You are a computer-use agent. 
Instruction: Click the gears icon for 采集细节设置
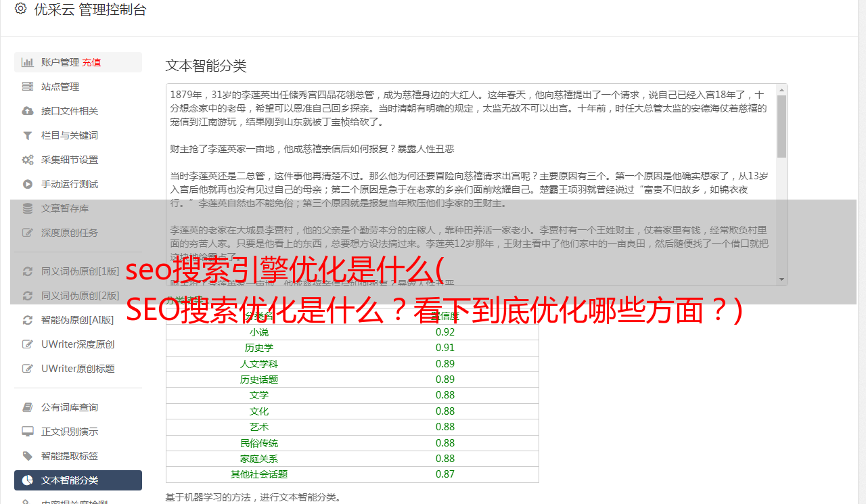pos(28,160)
